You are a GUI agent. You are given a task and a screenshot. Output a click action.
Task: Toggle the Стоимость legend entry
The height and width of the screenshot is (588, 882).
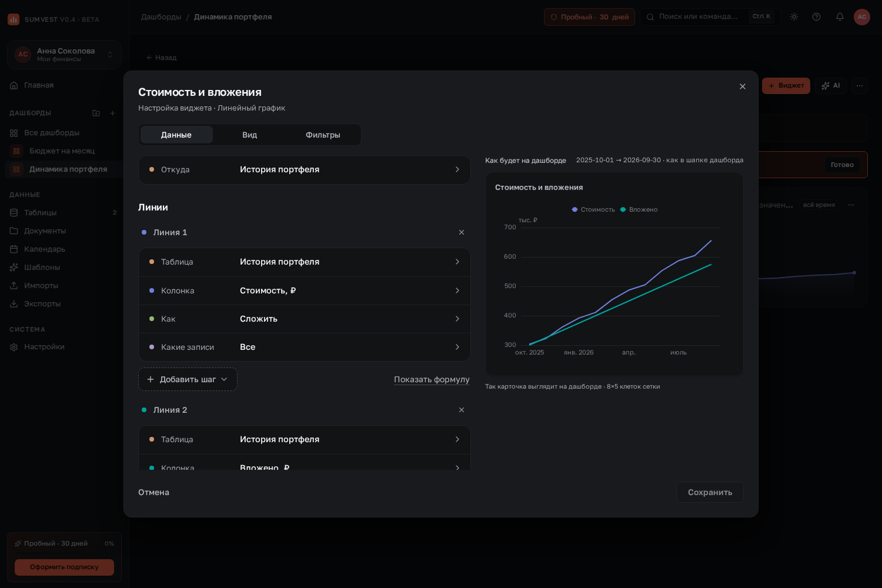[x=593, y=209]
